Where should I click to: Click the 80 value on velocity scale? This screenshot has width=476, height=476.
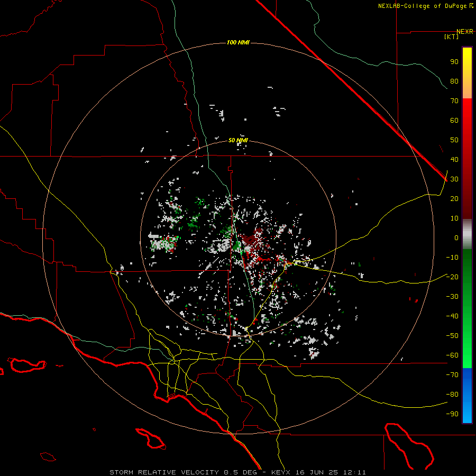click(x=454, y=81)
